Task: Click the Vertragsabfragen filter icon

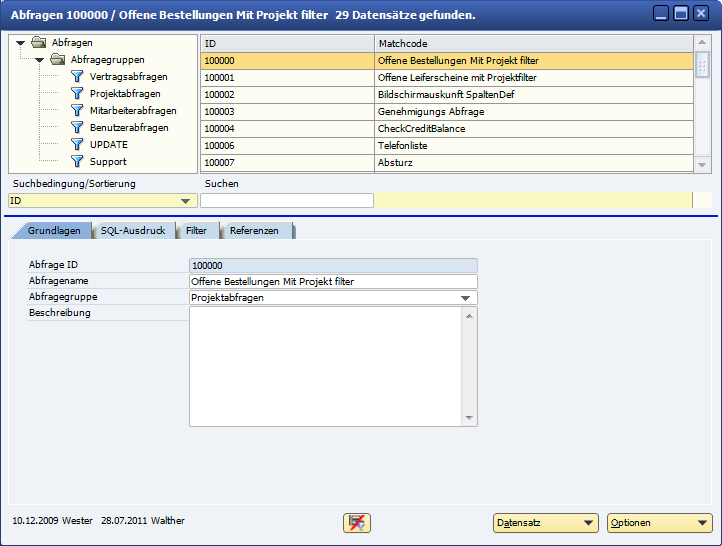Action: click(77, 77)
